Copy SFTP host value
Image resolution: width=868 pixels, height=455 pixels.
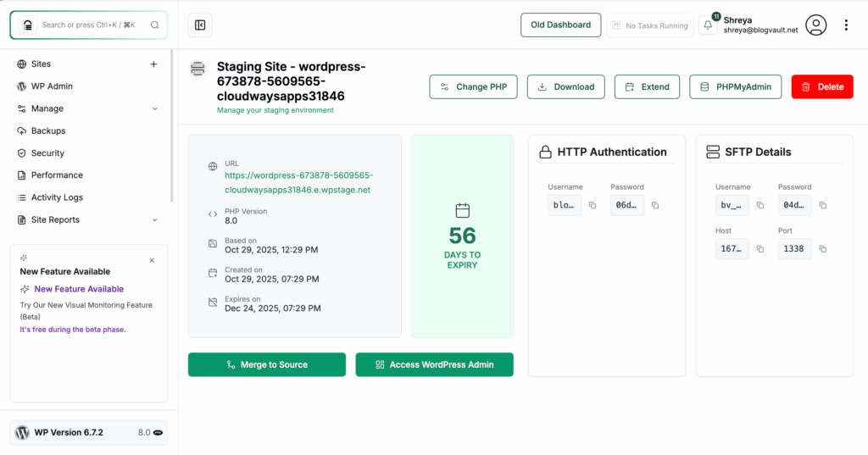[x=760, y=249]
